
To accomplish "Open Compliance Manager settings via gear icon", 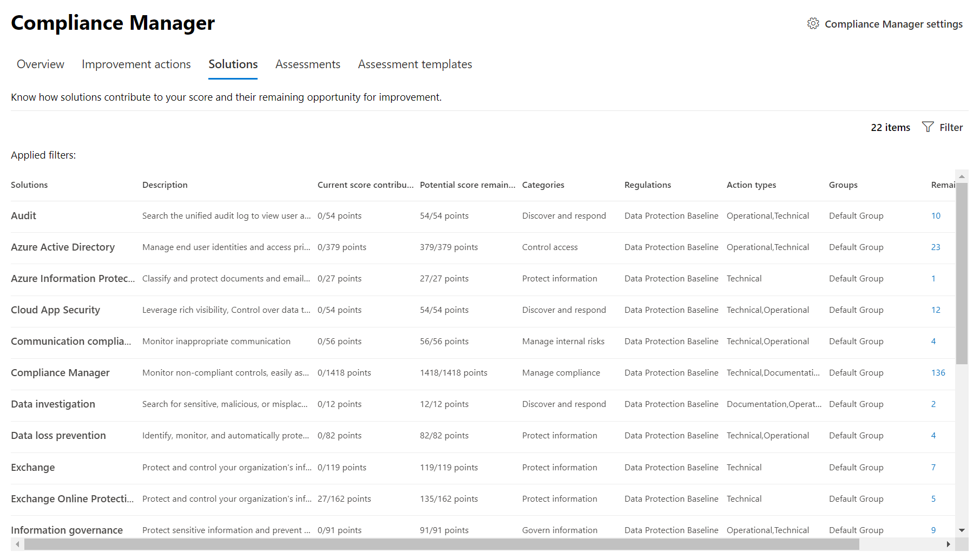I will 814,23.
